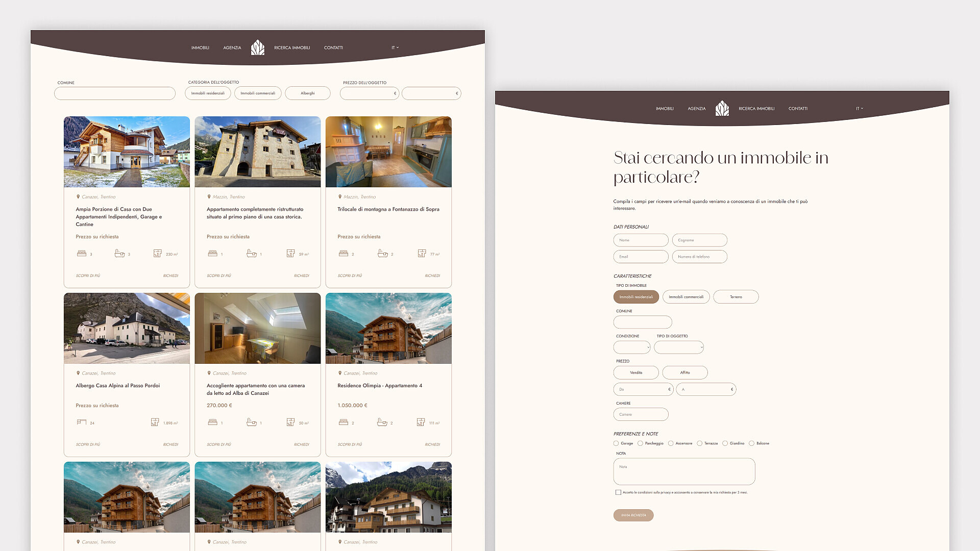
Task: Select the Giardino preference option
Action: coord(725,443)
